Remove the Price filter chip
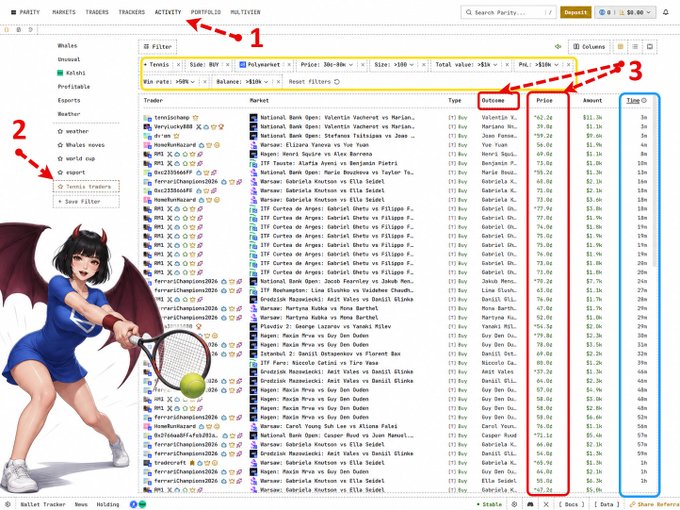This screenshot has width=680, height=510. (x=363, y=64)
